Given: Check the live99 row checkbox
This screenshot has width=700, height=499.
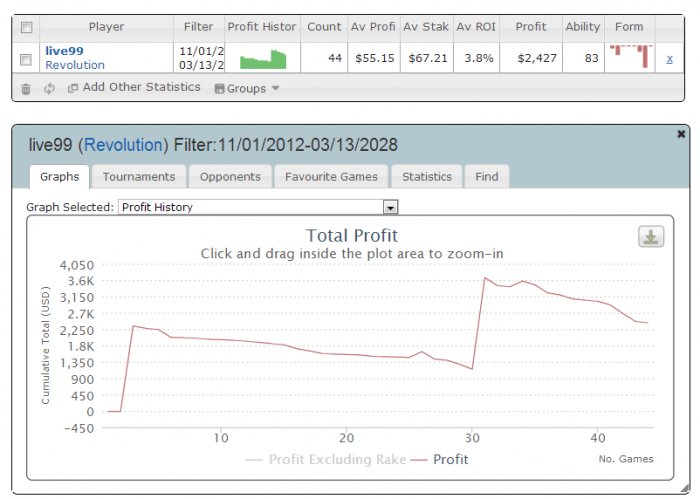Looking at the screenshot, I should [26, 59].
